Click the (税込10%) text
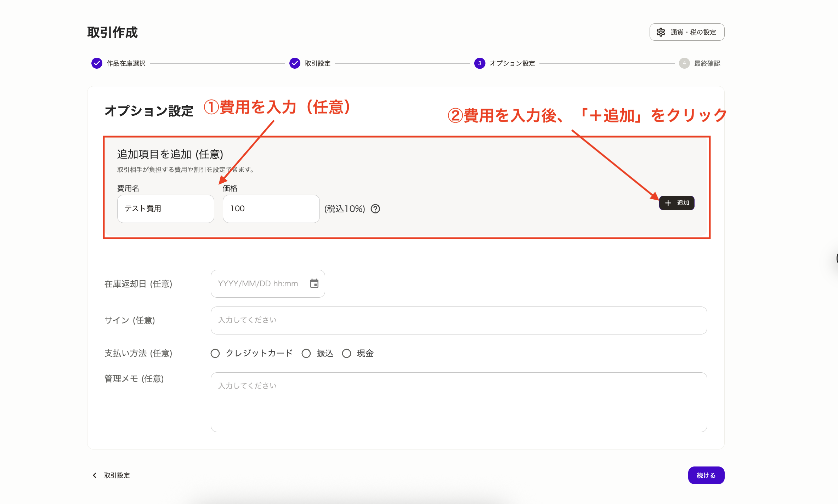This screenshot has height=504, width=838. tap(345, 209)
